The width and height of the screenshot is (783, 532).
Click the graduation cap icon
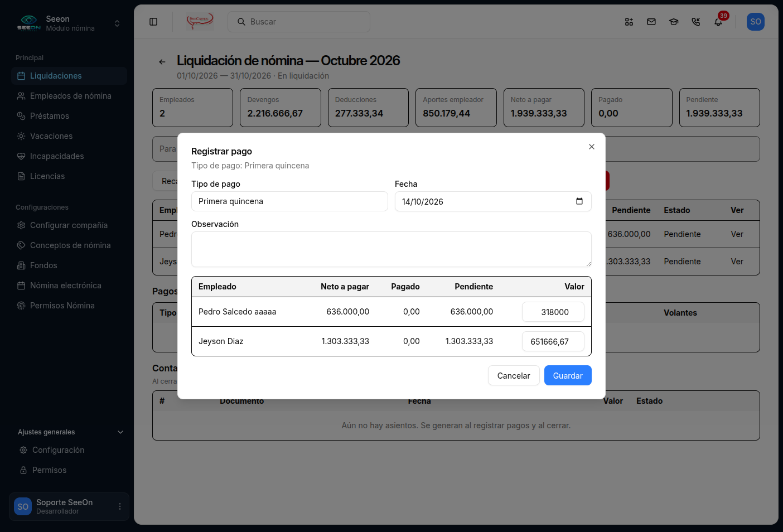click(x=674, y=22)
